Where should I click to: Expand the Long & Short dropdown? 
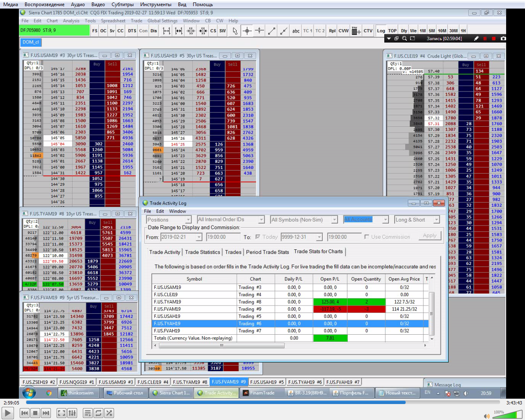[436, 220]
